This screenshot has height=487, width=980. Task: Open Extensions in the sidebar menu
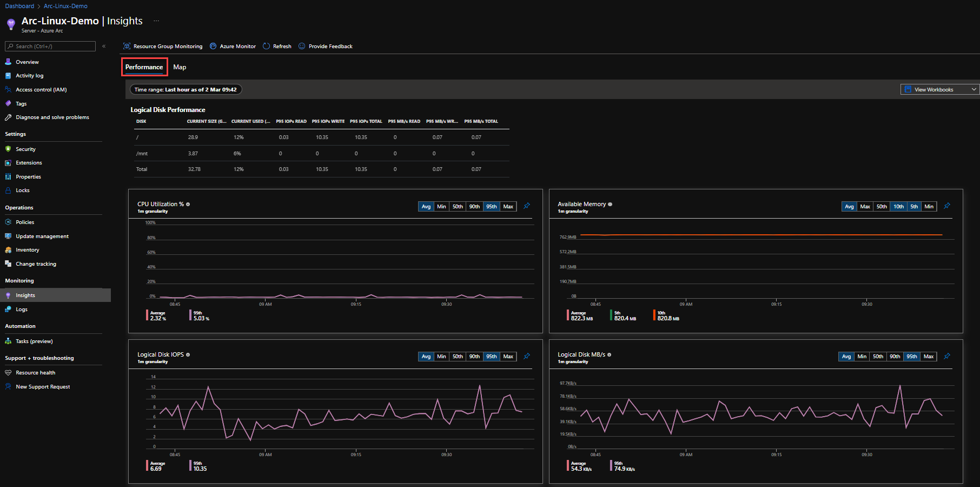click(29, 163)
